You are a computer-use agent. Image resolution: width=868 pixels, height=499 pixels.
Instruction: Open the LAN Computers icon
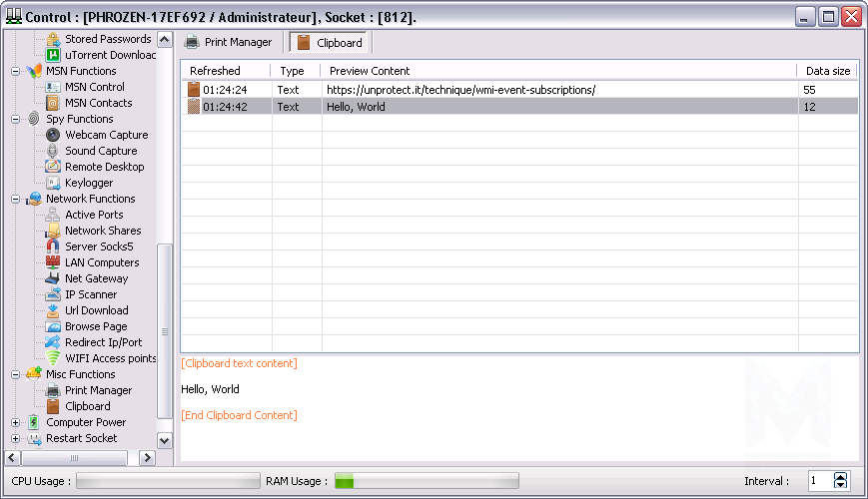[x=53, y=262]
